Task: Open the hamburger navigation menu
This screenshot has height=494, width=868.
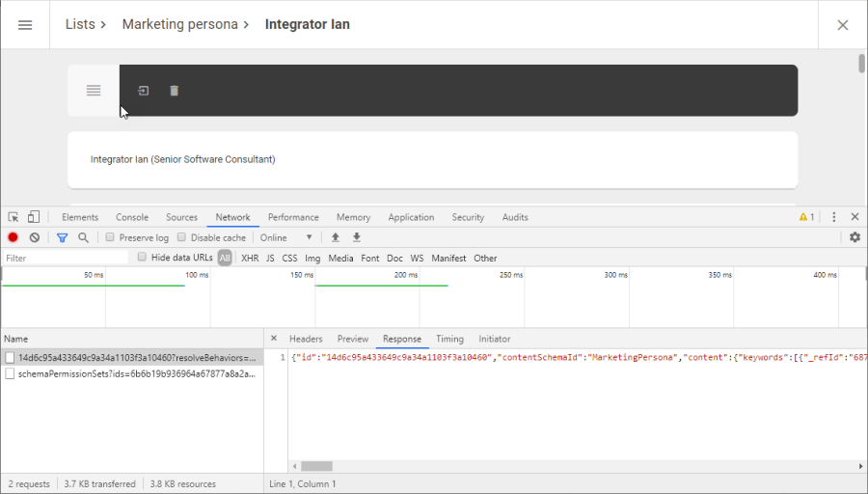Action: click(25, 25)
